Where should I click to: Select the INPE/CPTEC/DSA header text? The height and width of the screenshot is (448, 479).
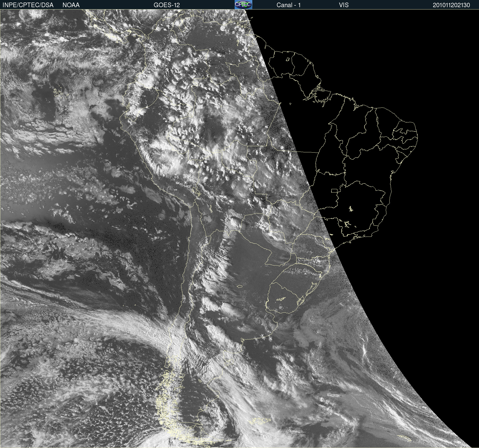28,5
